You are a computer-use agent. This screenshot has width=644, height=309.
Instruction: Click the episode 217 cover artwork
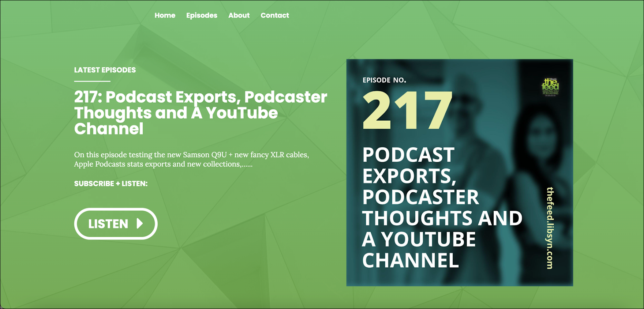(459, 173)
